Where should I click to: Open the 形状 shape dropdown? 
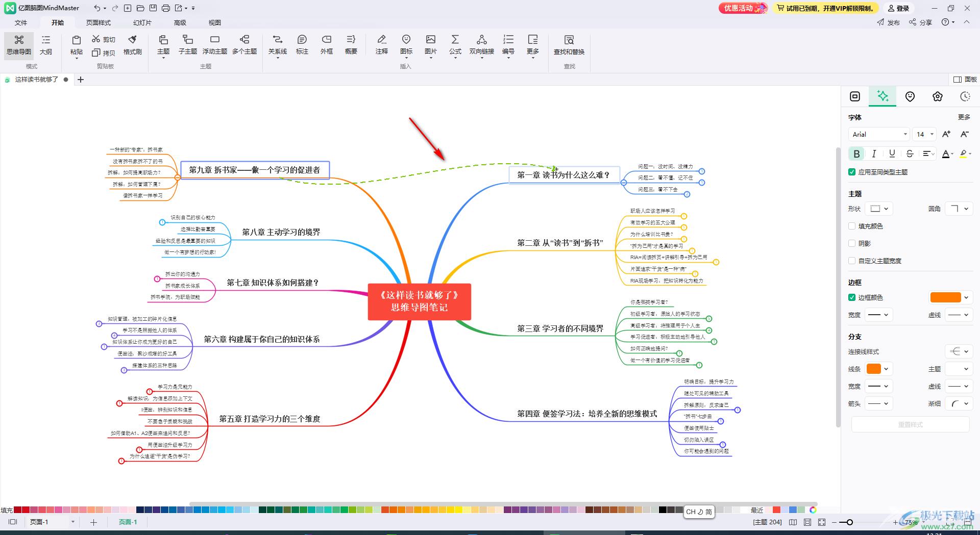(880, 209)
